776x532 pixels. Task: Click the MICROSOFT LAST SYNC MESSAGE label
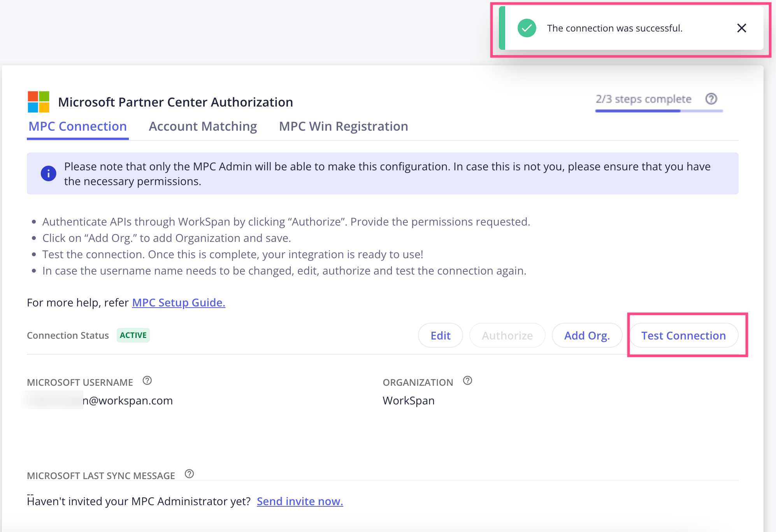click(x=101, y=476)
